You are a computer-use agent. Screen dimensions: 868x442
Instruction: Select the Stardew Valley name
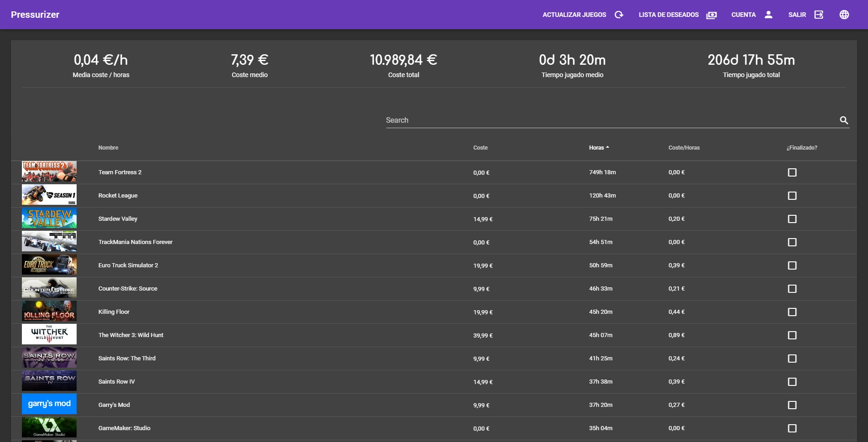coord(118,219)
